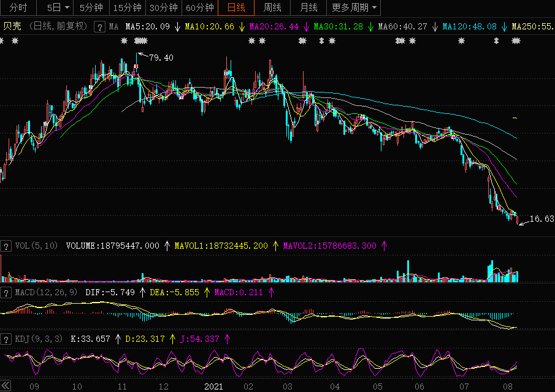Click the K:33.657 value
The image size is (555, 392).
pyautogui.click(x=91, y=339)
